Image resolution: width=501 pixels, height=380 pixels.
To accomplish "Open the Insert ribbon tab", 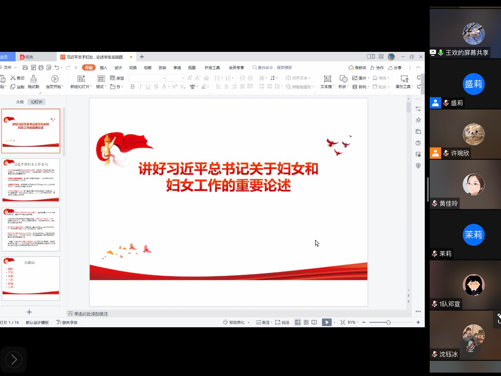I will pos(104,68).
